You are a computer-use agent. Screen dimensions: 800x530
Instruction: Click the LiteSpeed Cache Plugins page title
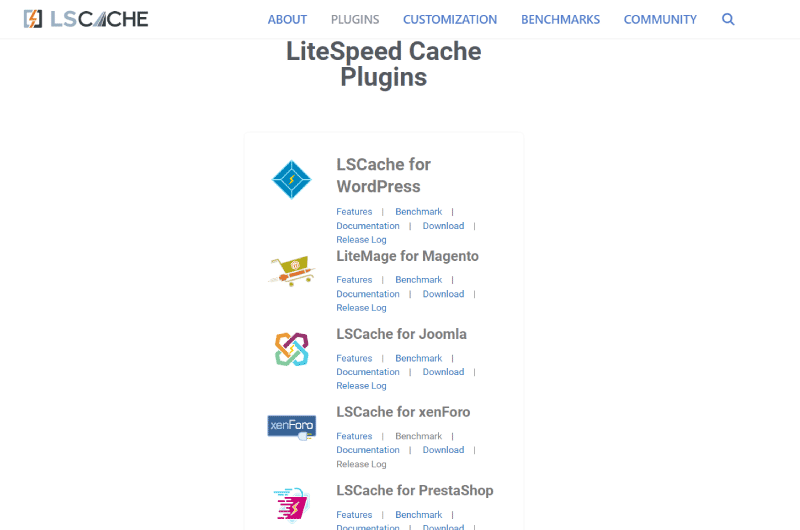(384, 64)
